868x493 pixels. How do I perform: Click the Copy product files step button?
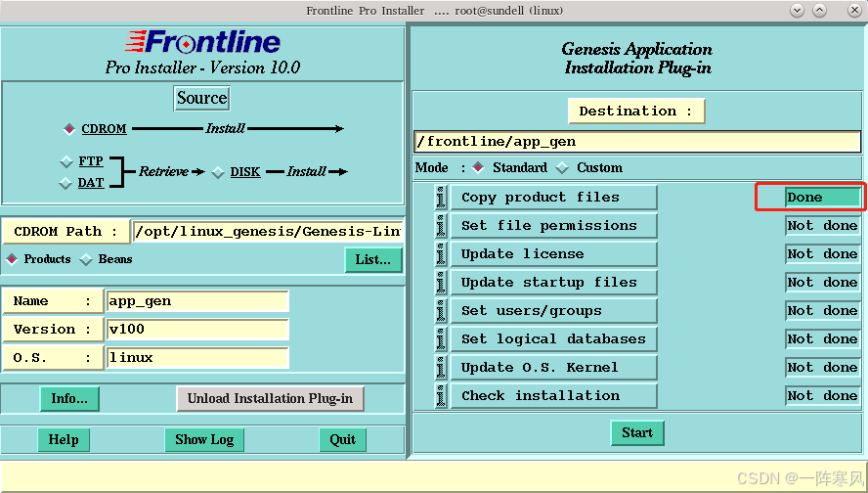pyautogui.click(x=553, y=198)
